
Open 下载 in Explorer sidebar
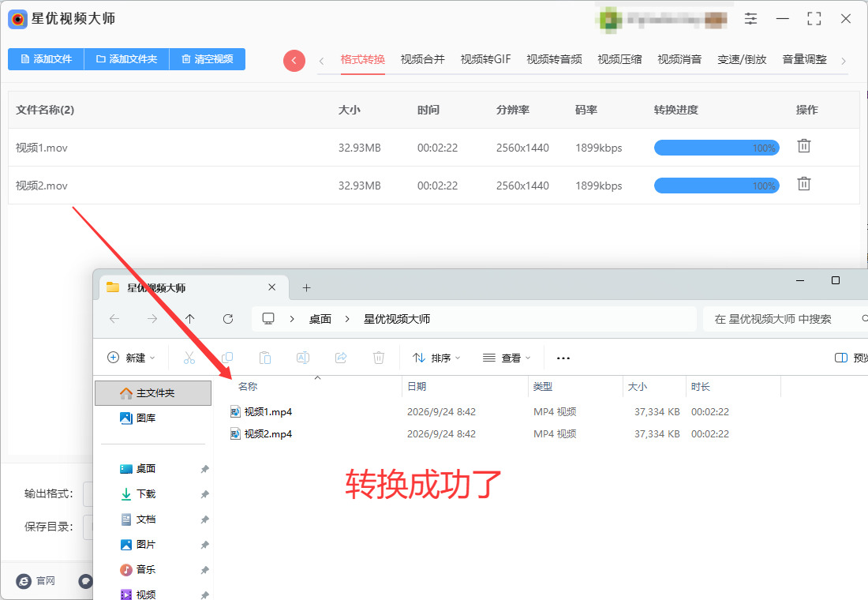coord(146,493)
